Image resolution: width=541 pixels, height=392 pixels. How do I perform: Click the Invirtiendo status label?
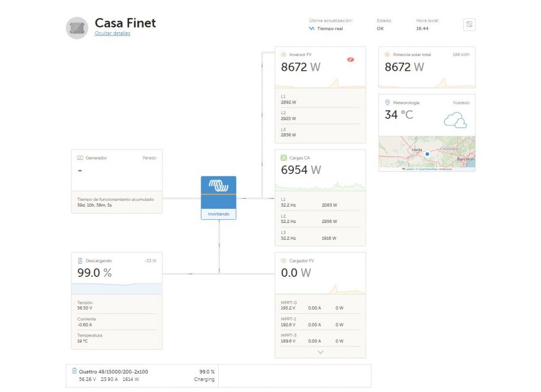point(218,214)
